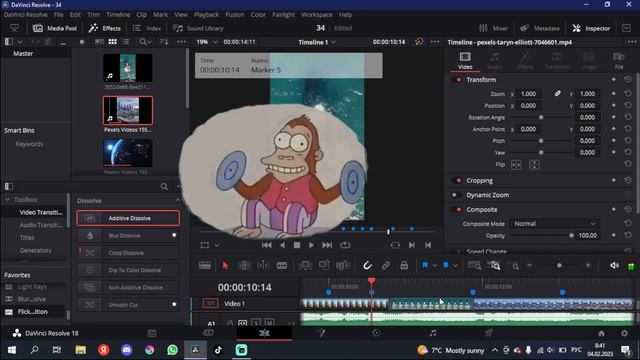640x360 pixels.
Task: Collapse the Dissolve effects group
Action: [178, 200]
